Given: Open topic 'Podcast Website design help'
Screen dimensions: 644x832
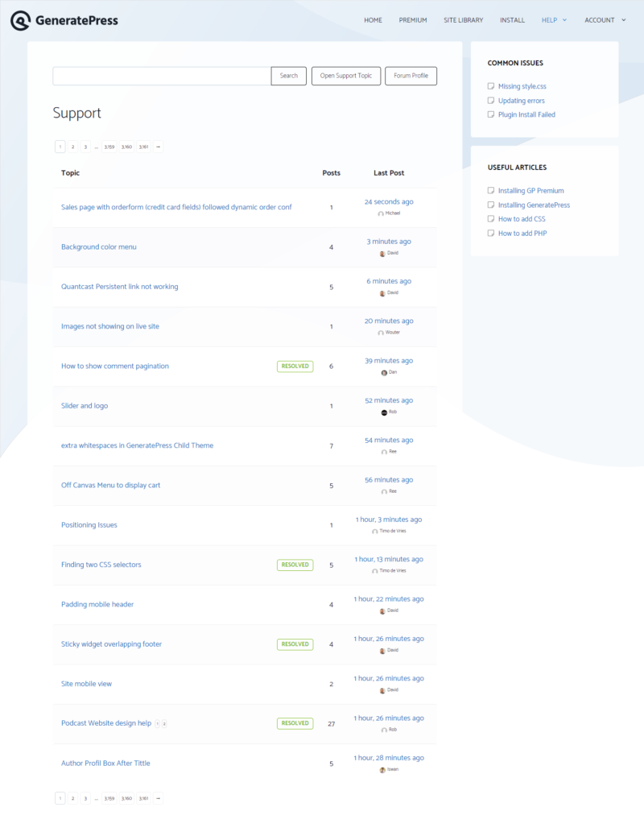Looking at the screenshot, I should pyautogui.click(x=106, y=723).
